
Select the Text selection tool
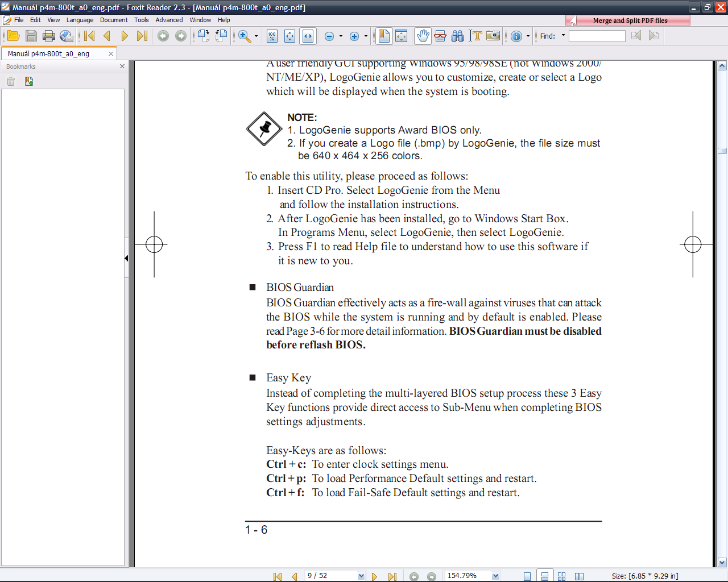click(475, 36)
